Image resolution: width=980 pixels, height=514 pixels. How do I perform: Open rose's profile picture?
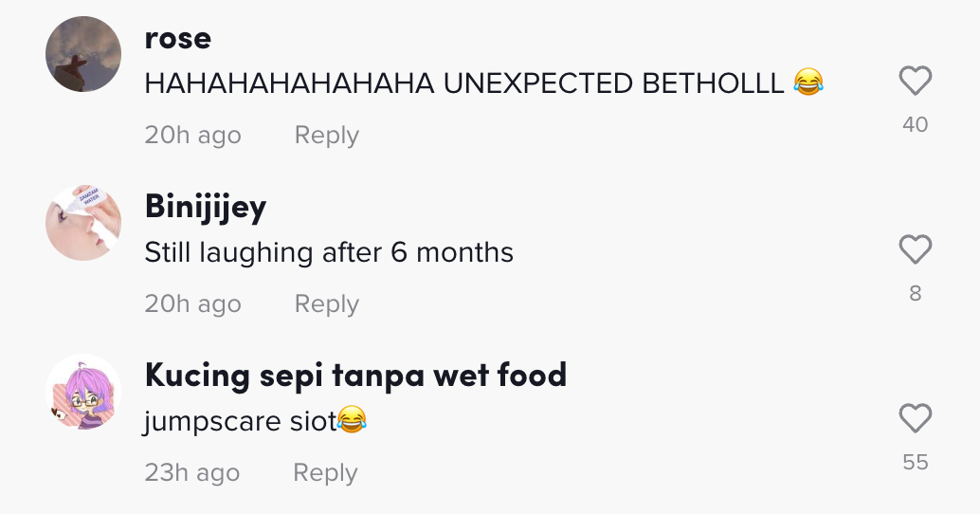pyautogui.click(x=83, y=54)
